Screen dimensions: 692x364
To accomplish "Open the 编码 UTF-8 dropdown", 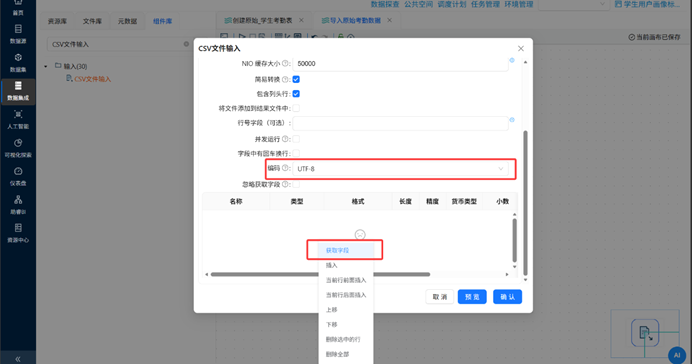I will click(400, 169).
